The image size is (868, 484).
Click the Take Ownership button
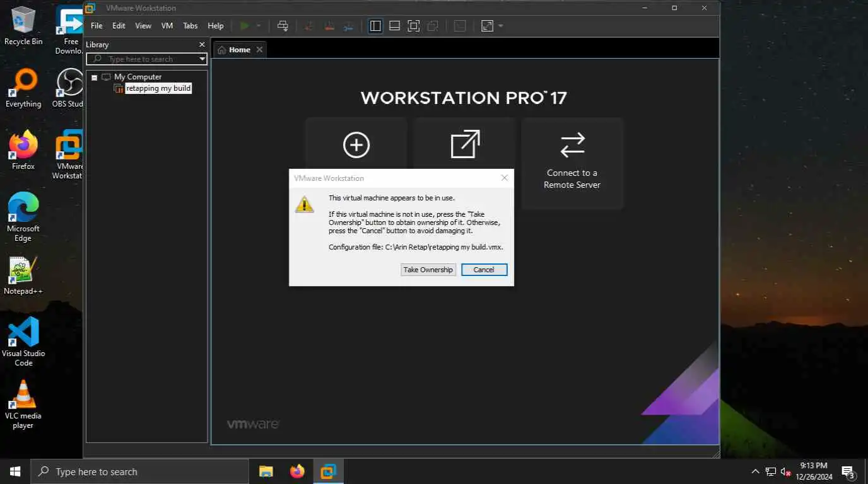click(x=428, y=270)
